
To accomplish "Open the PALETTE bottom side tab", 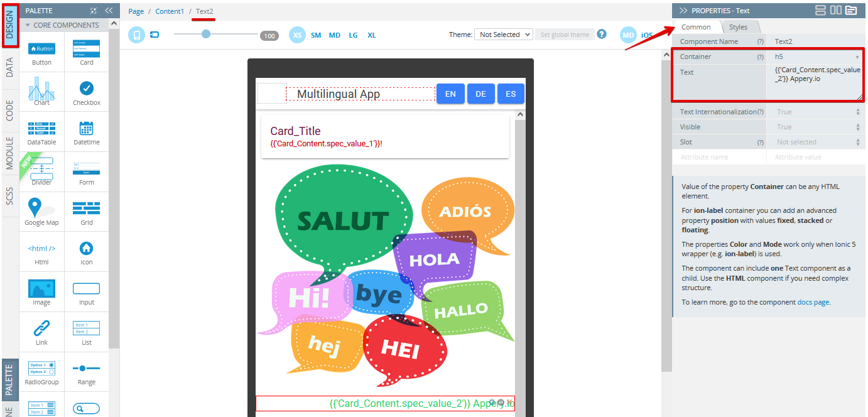I will (x=9, y=380).
